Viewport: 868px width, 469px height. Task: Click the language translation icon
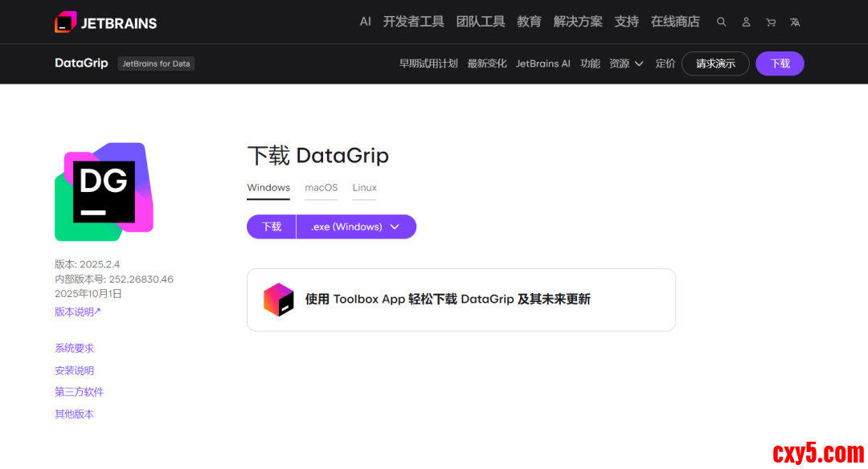(x=795, y=22)
